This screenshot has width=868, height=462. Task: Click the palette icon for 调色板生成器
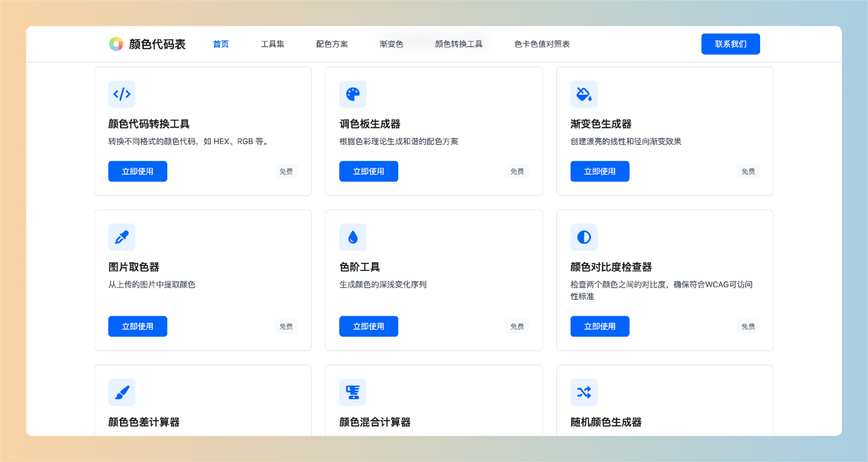point(353,94)
